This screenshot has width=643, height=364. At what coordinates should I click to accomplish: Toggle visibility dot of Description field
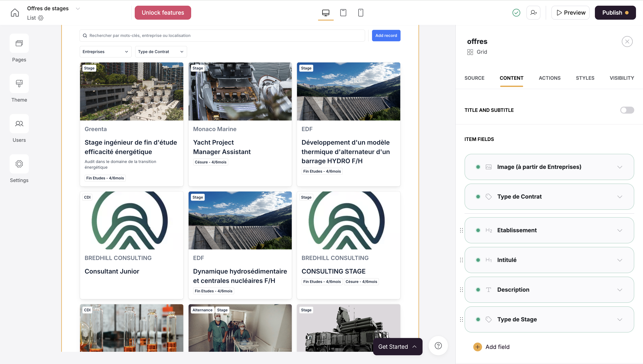pyautogui.click(x=478, y=290)
